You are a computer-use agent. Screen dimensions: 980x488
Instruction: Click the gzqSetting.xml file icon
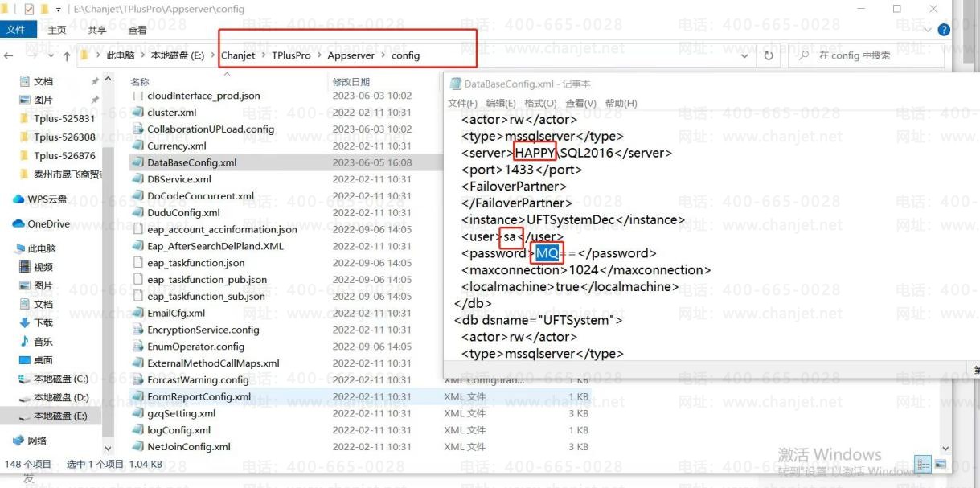click(x=137, y=413)
